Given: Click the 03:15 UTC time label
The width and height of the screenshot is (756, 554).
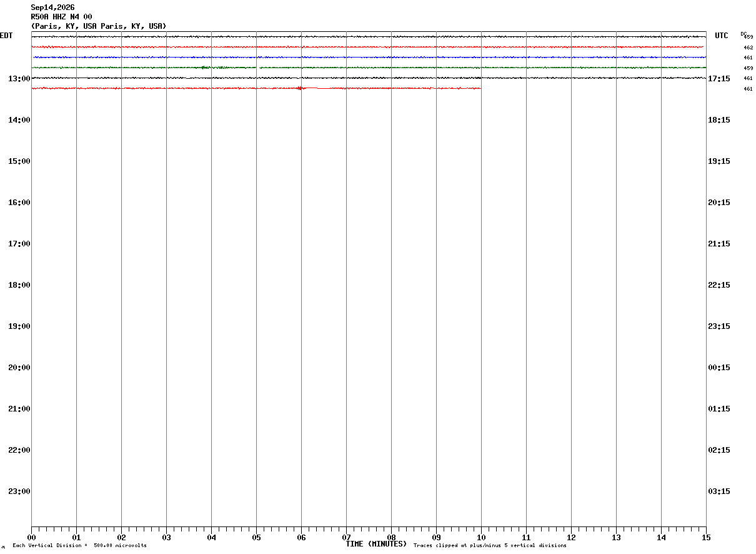Looking at the screenshot, I should click(719, 491).
